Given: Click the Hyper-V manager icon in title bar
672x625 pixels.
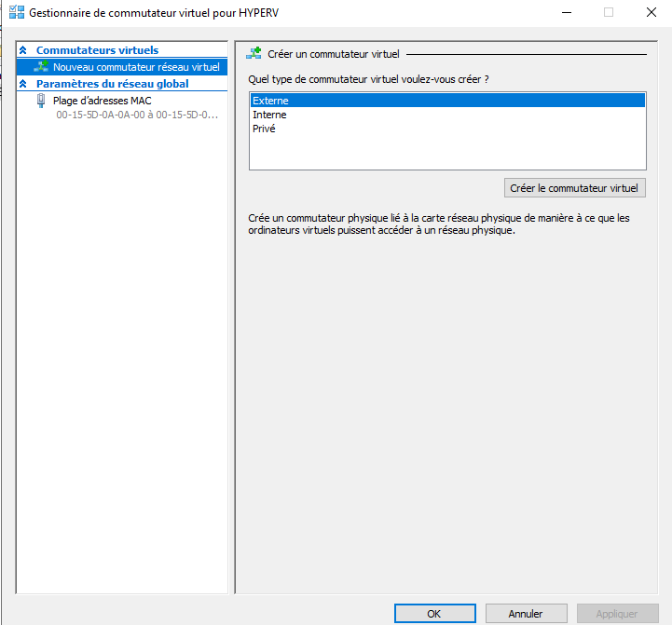Looking at the screenshot, I should coord(16,13).
